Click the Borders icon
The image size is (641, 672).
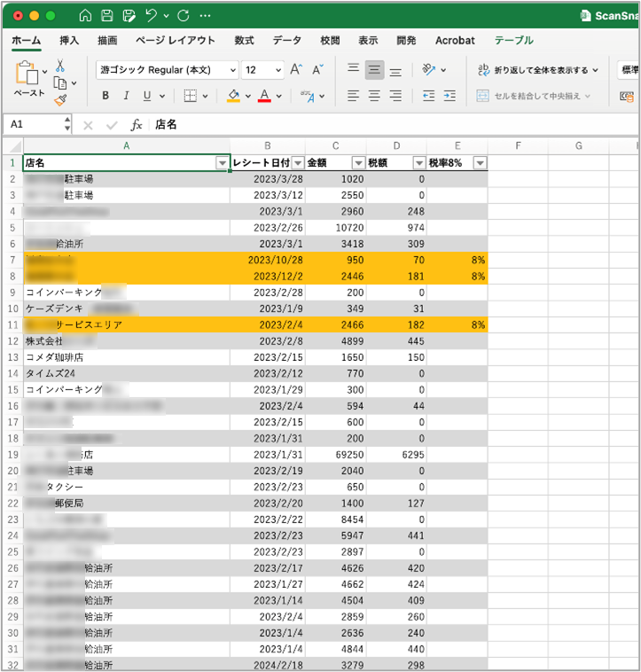pyautogui.click(x=190, y=96)
